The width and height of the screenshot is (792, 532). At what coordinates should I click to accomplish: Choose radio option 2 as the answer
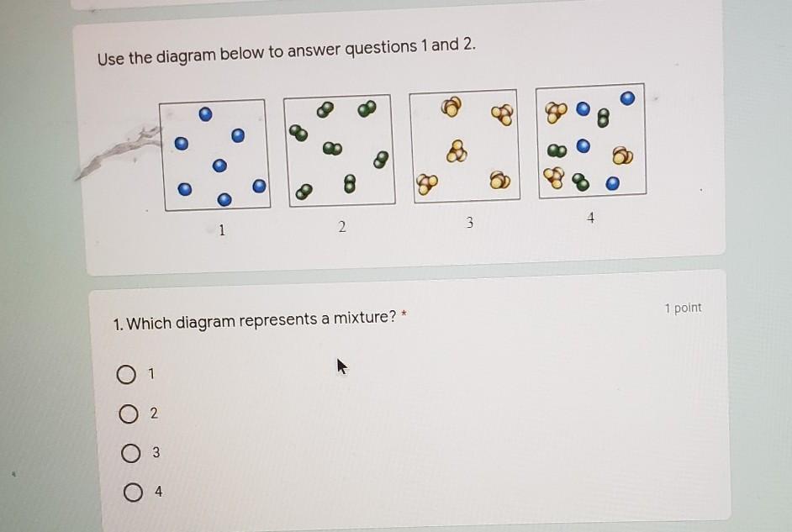[128, 414]
